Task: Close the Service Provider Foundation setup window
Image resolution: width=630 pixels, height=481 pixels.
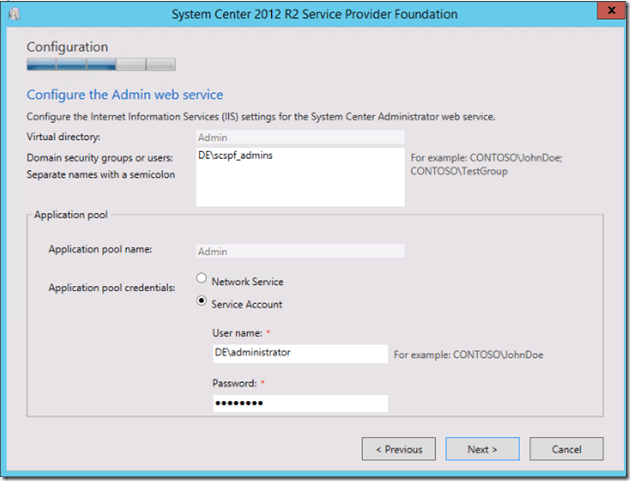Action: 606,12
